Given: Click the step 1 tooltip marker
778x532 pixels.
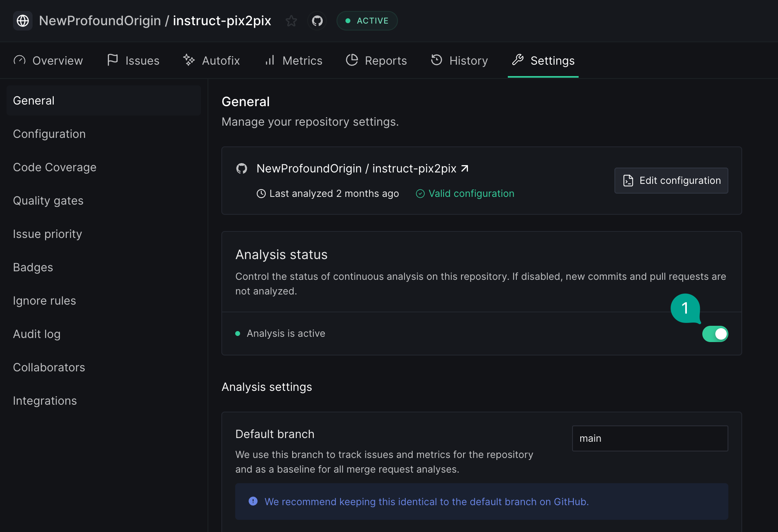Looking at the screenshot, I should click(x=685, y=308).
